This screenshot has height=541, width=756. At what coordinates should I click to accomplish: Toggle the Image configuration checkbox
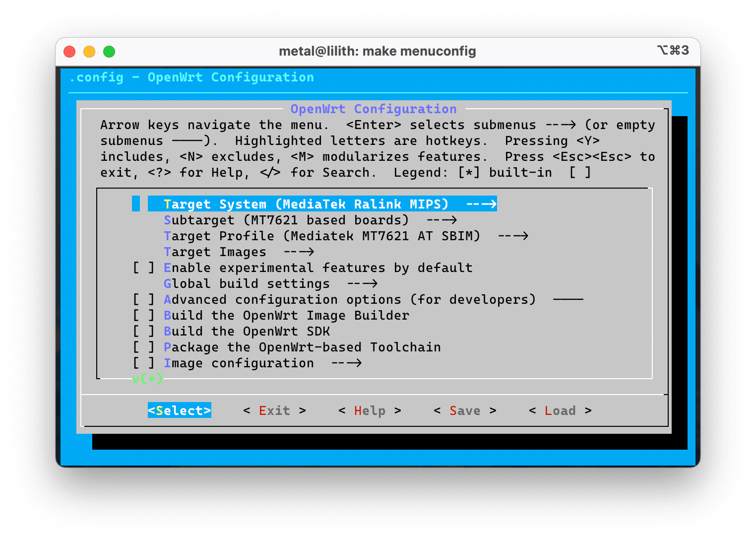[x=143, y=363]
